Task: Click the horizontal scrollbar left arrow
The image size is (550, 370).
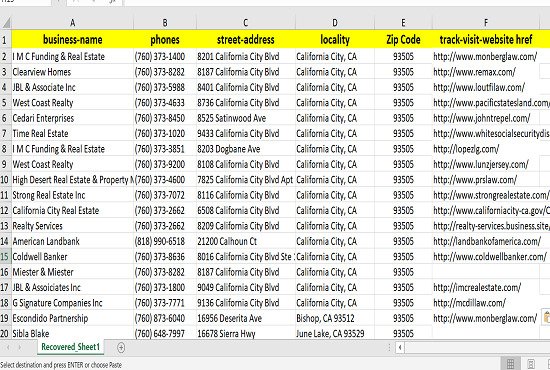Action: click(400, 348)
